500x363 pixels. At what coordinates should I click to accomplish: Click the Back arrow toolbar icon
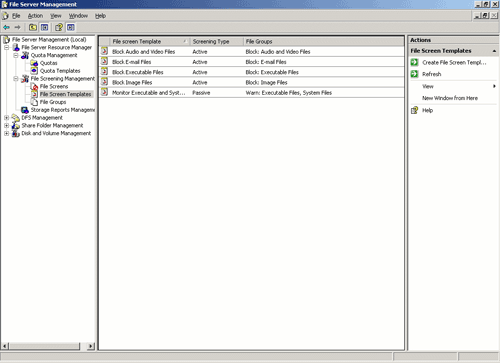(6, 27)
